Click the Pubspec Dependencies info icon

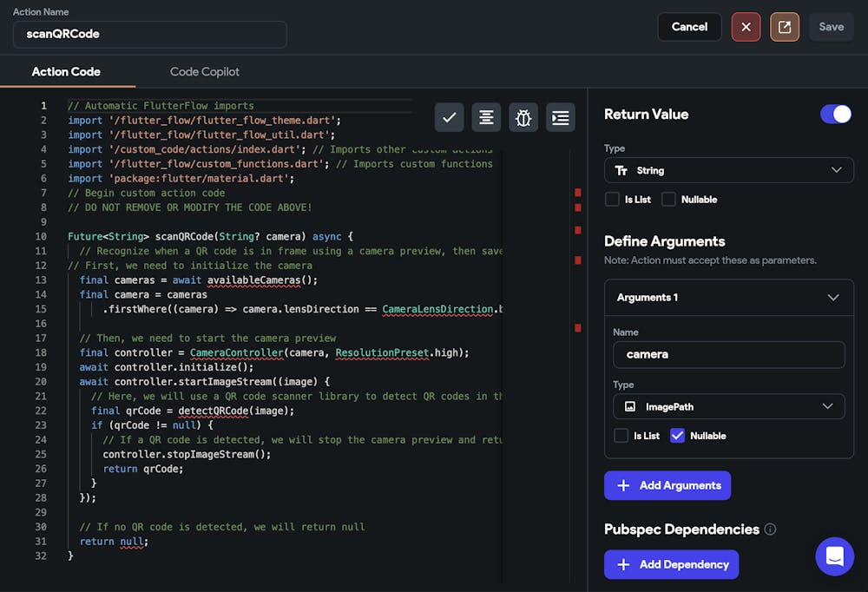pos(770,530)
